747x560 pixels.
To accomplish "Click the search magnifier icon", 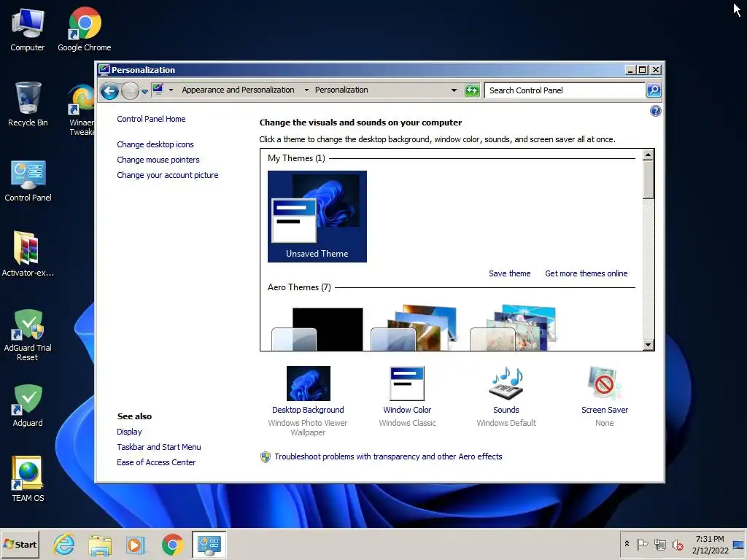I will 654,90.
